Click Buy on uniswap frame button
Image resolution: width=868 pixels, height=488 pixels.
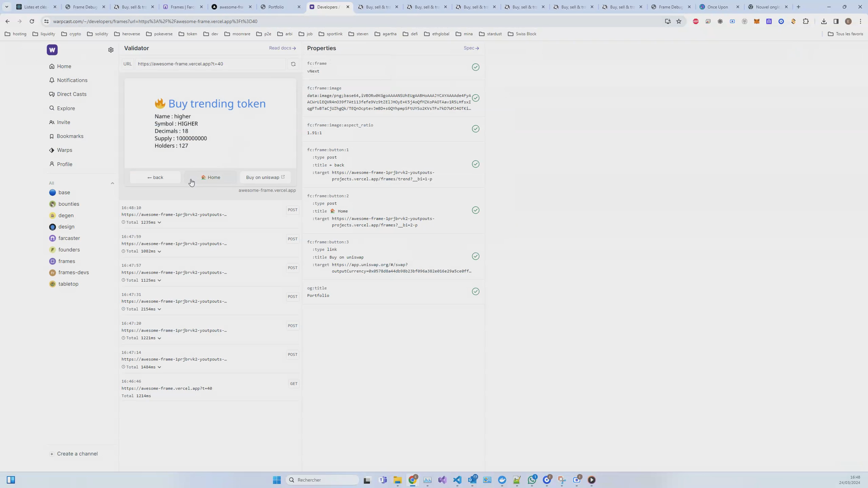pos(265,177)
